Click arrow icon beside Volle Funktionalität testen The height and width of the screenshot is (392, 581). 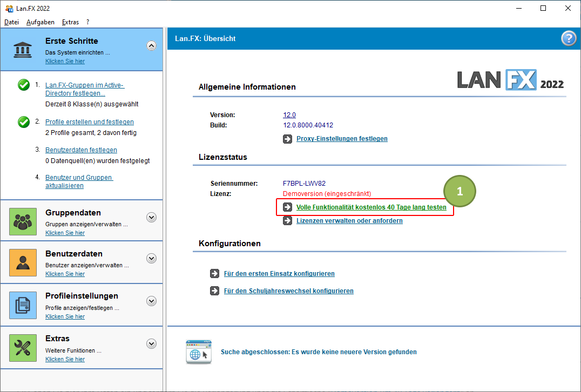pyautogui.click(x=288, y=207)
